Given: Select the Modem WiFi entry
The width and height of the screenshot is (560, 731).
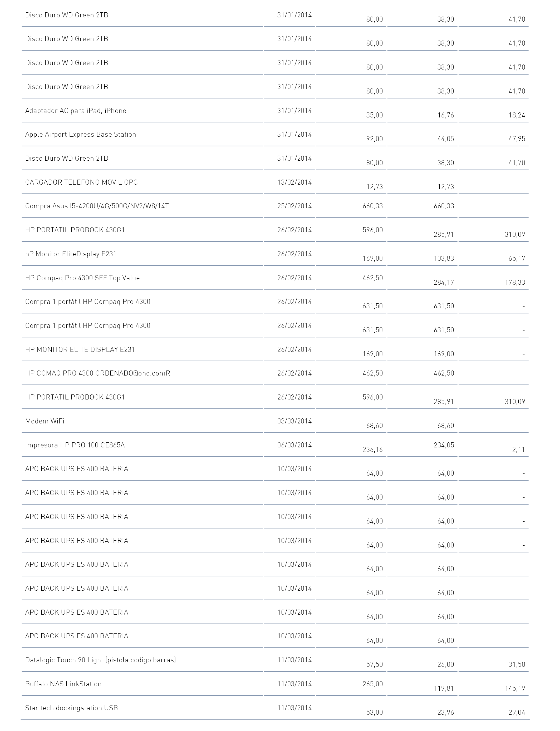Looking at the screenshot, I should (x=45, y=421).
